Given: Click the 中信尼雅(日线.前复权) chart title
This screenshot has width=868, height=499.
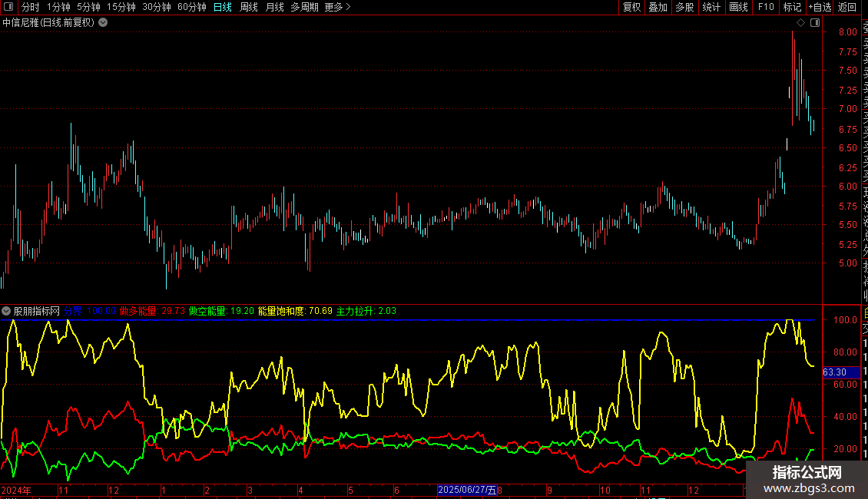Looking at the screenshot, I should (x=48, y=22).
